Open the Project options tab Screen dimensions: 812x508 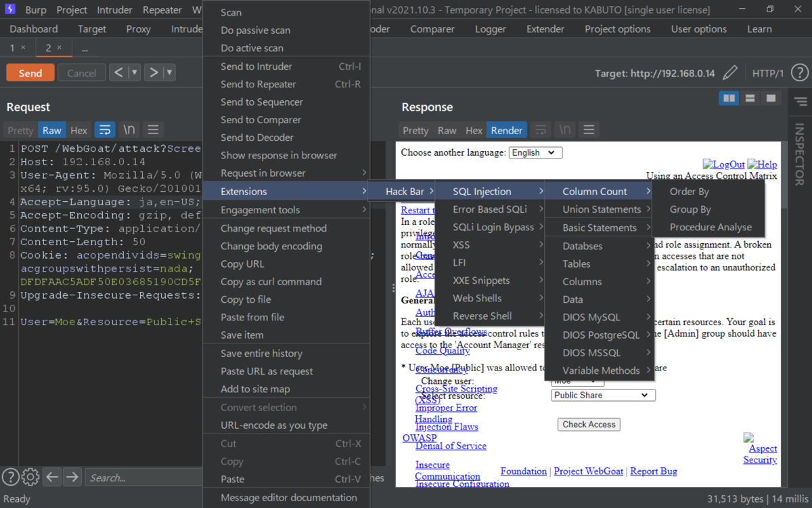[x=618, y=29]
